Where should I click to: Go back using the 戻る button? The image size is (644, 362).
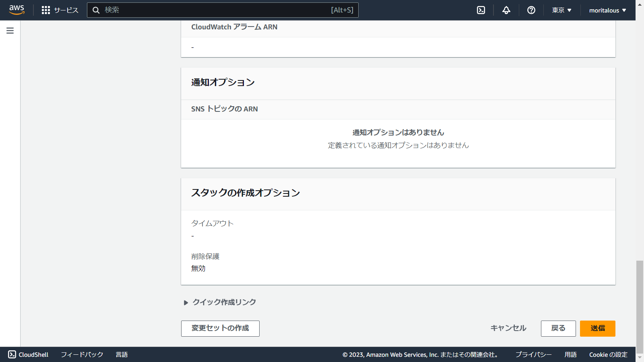pyautogui.click(x=558, y=329)
